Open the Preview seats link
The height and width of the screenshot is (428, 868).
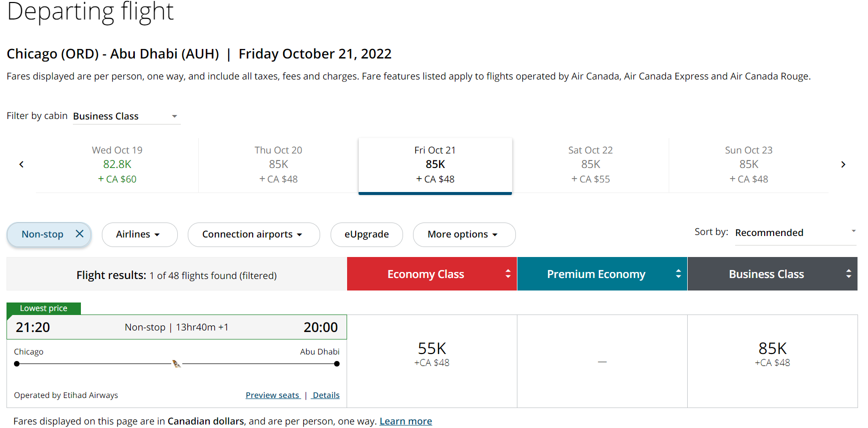pos(273,395)
